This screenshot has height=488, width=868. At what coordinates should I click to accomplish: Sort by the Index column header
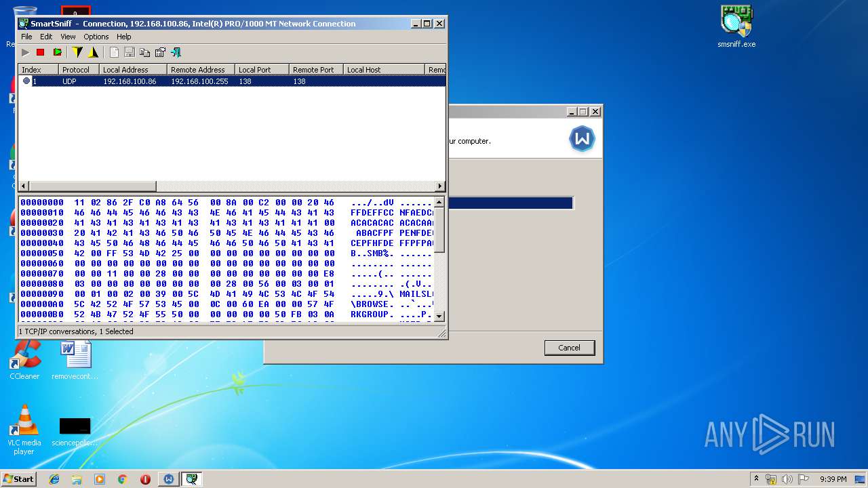[x=38, y=70]
